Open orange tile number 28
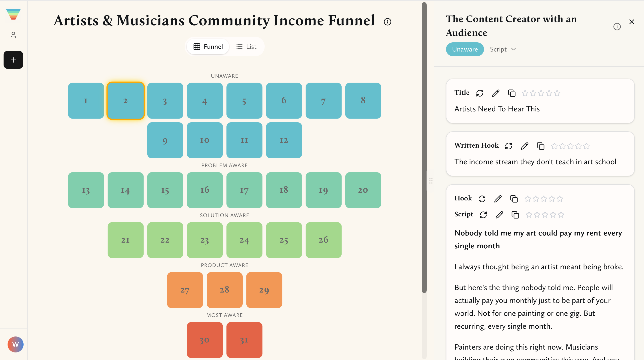 pos(224,290)
